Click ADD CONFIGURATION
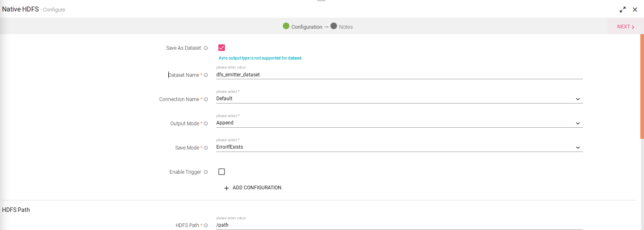 coord(253,188)
